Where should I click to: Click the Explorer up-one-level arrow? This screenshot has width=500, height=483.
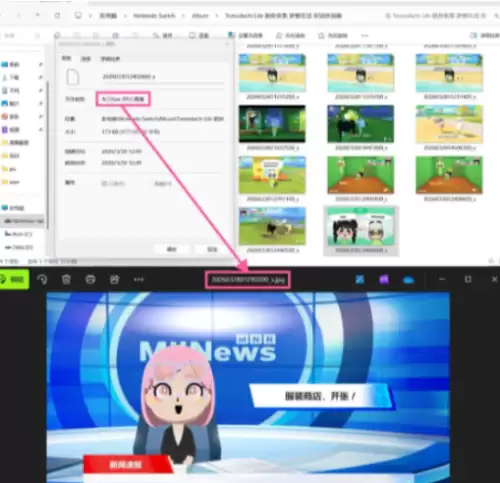tap(38, 15)
